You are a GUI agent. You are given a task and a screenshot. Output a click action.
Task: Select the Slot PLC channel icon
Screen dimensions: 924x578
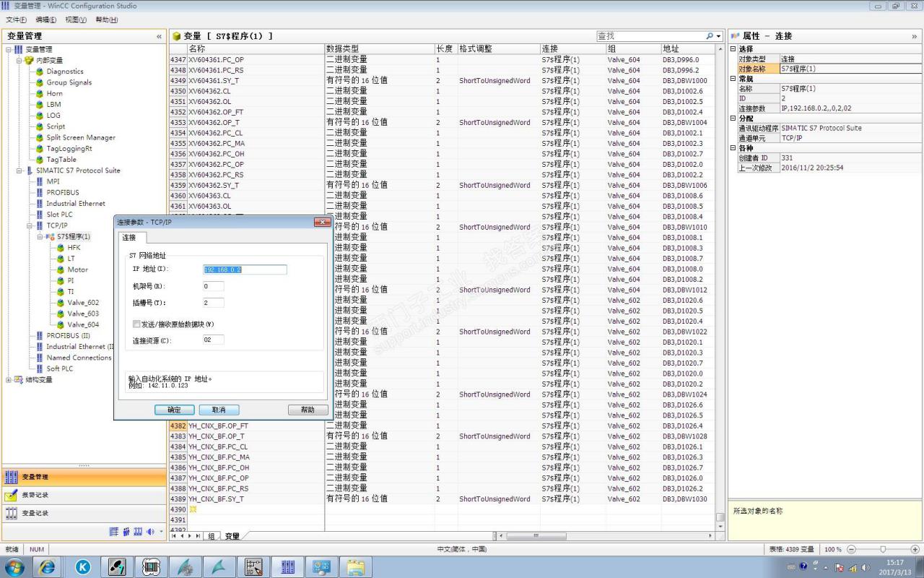click(x=40, y=215)
